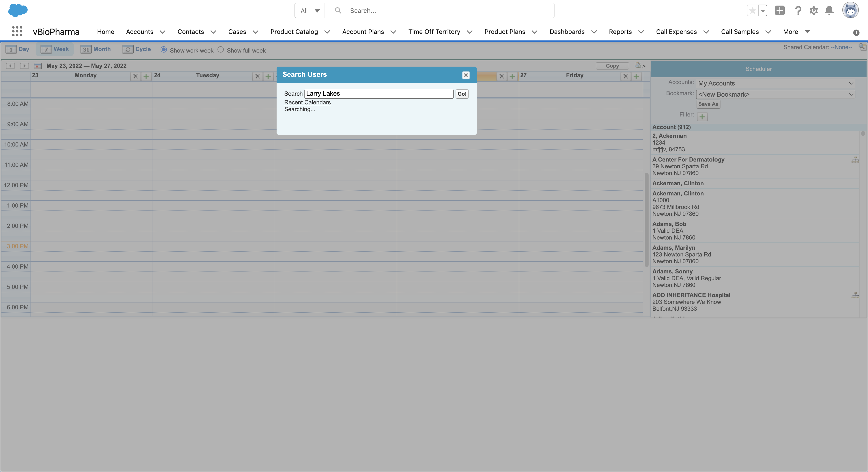Viewport: 868px width, 472px height.
Task: Add entry on Monday plus icon
Action: (x=146, y=76)
